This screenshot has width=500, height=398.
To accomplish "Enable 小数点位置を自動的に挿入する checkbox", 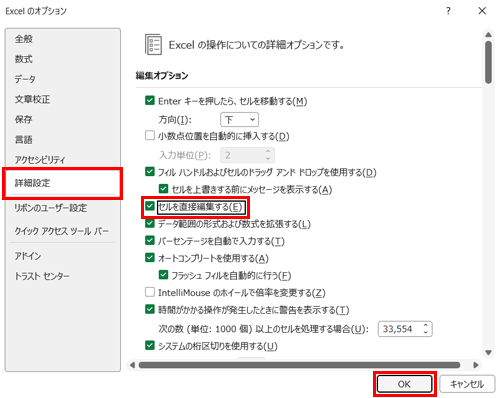I will click(x=150, y=135).
